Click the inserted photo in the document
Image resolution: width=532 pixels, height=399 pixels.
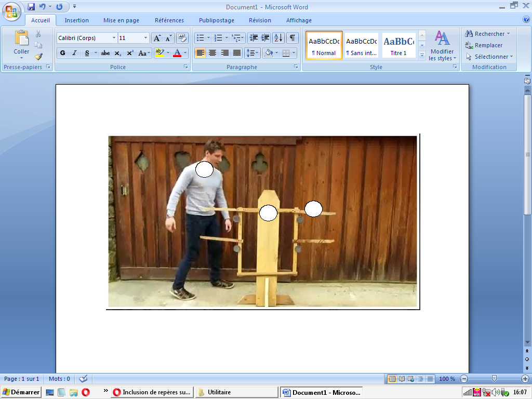tap(262, 221)
